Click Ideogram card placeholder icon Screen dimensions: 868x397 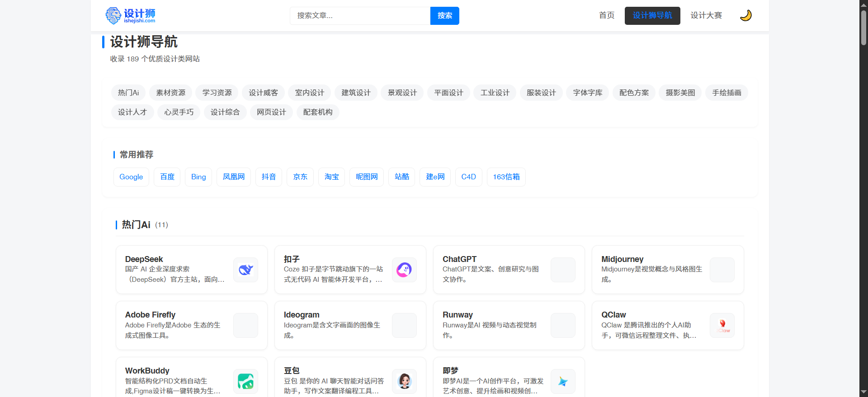pyautogui.click(x=404, y=325)
